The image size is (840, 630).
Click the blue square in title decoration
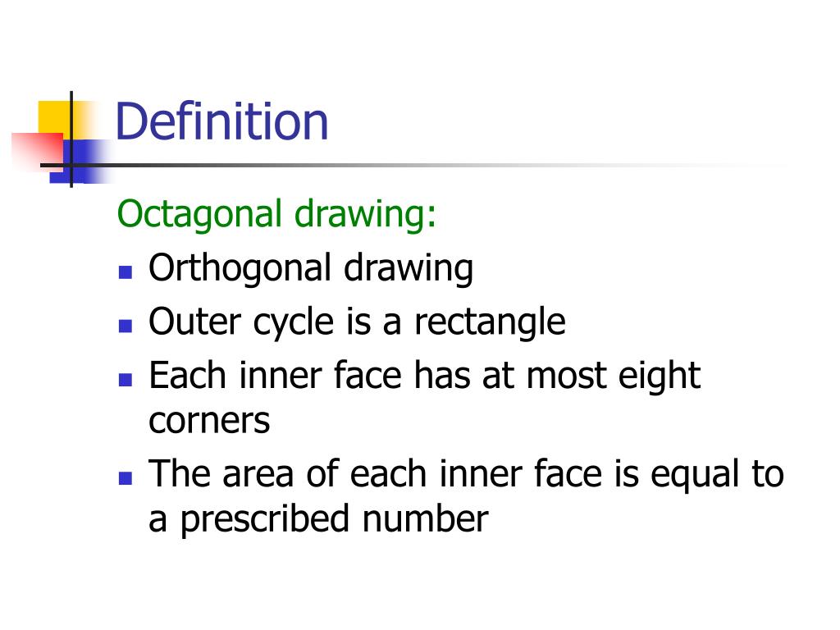point(80,162)
